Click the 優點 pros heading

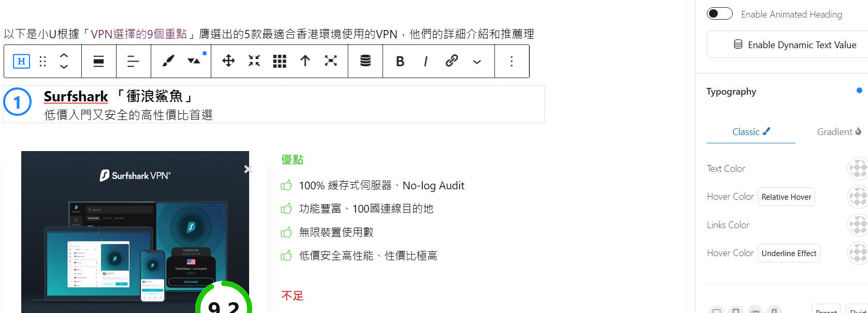click(x=292, y=160)
